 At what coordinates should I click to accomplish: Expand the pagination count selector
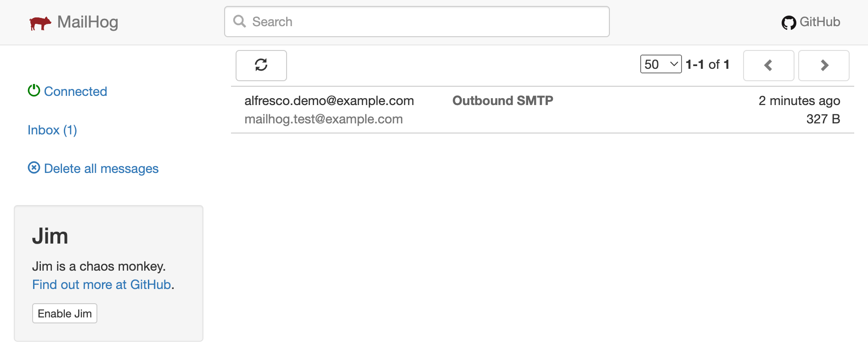point(660,64)
